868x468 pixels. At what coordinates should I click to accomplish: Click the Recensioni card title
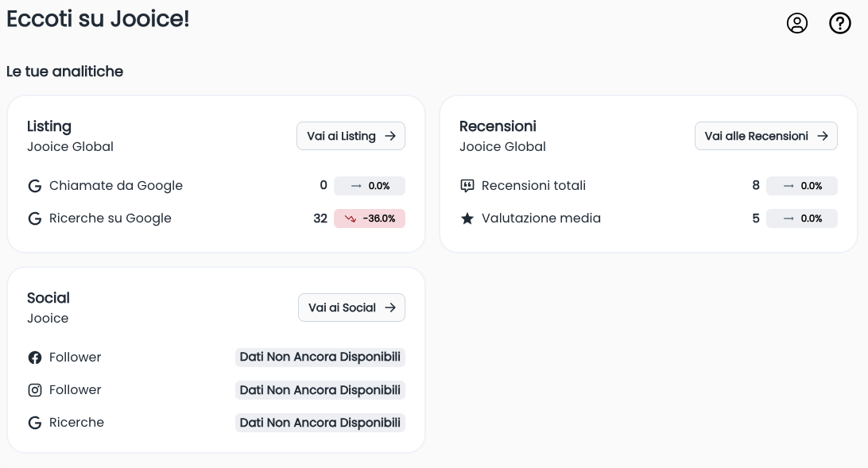click(x=498, y=126)
